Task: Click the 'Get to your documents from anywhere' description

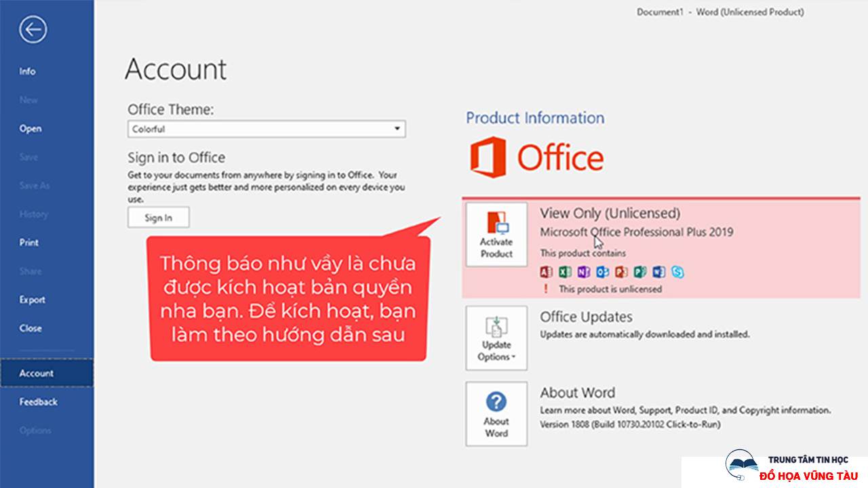Action: click(266, 187)
